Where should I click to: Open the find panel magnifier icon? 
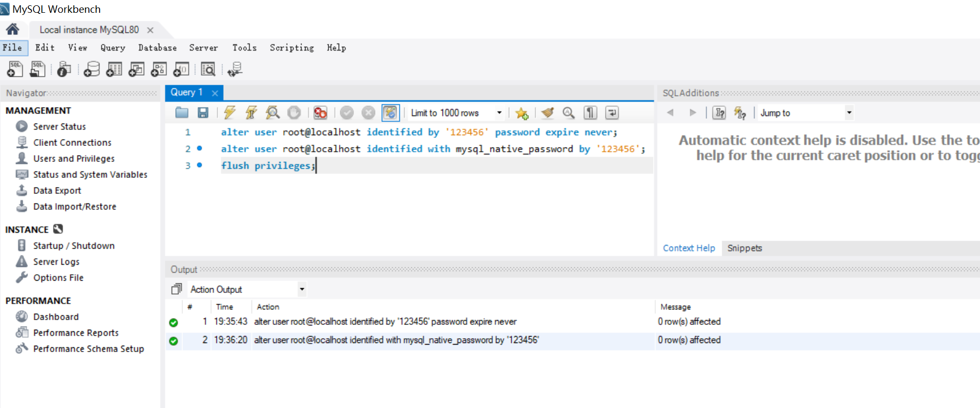pos(569,112)
